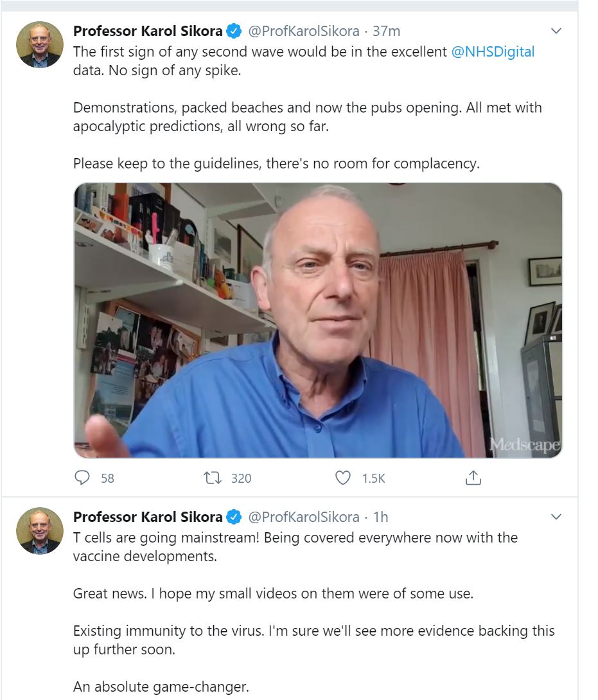Open profile avatar on first tweet
The image size is (598, 700).
point(40,45)
